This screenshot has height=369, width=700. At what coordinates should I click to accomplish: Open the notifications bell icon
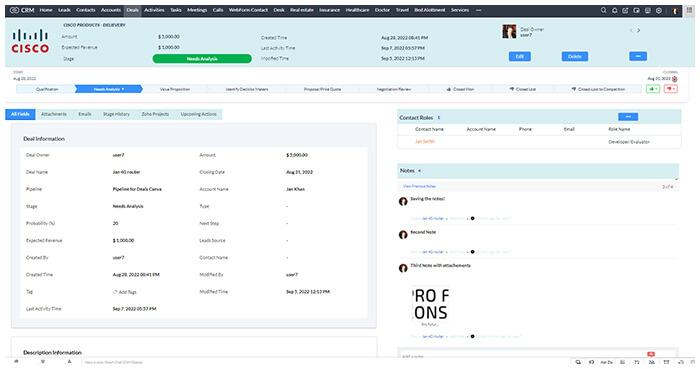(615, 10)
